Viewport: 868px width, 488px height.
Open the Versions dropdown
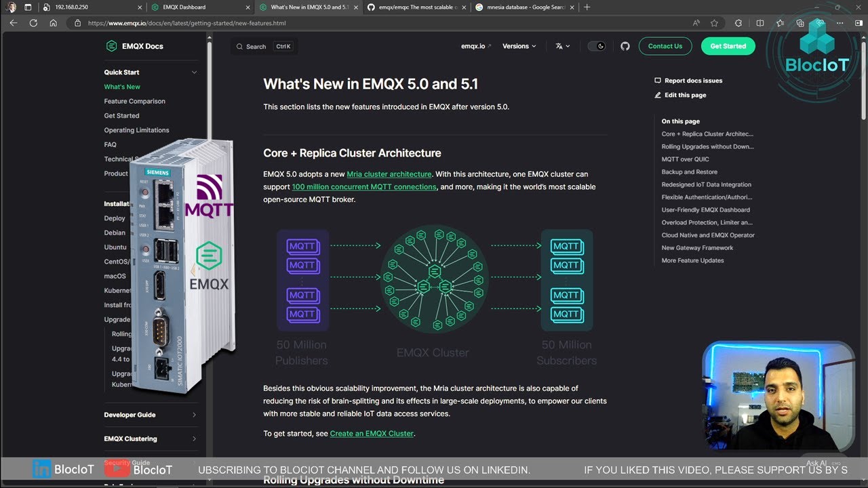(519, 46)
